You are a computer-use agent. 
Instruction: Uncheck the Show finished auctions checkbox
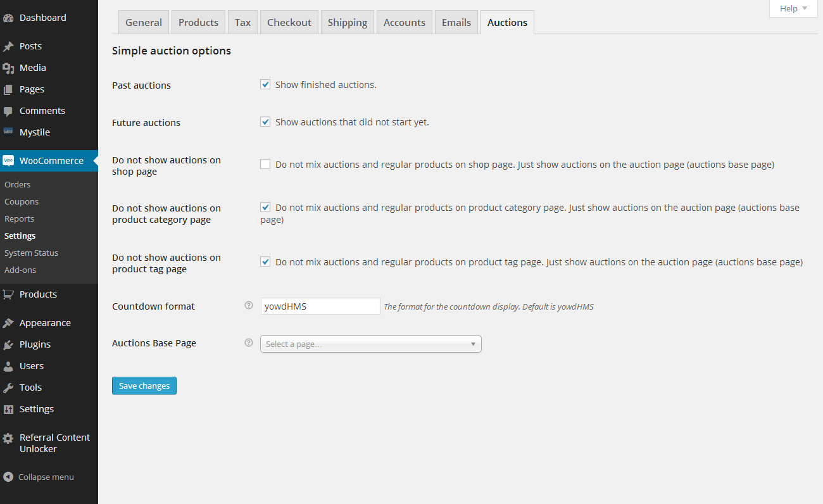click(x=265, y=84)
